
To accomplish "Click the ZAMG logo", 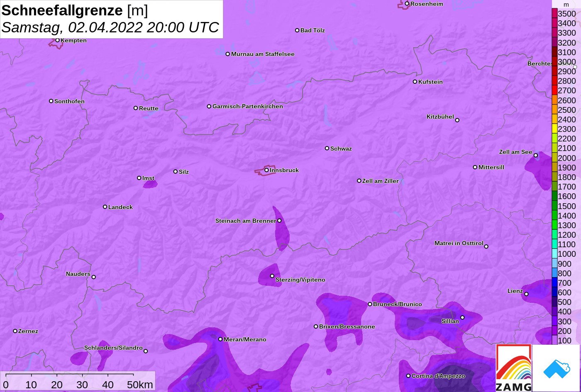I will [514, 368].
